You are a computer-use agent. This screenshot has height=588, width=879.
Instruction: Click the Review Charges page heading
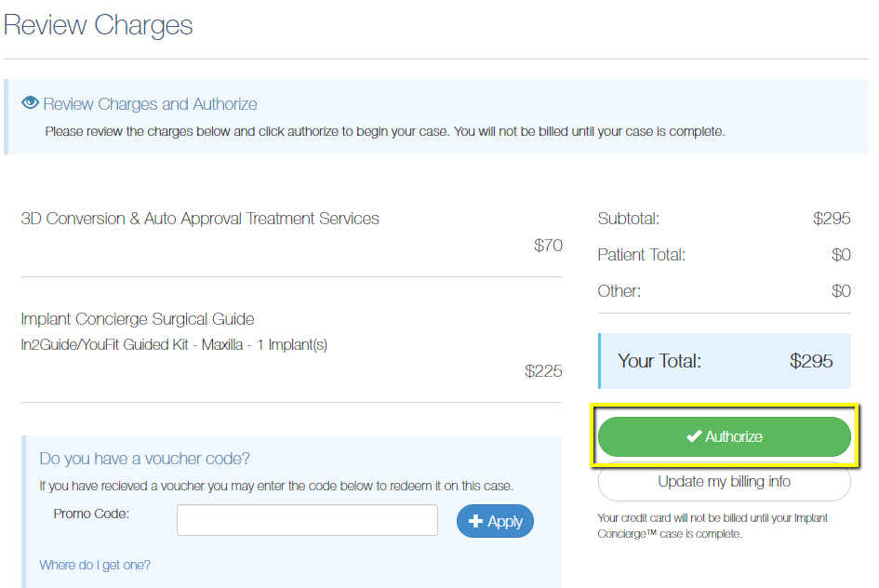[x=98, y=25]
